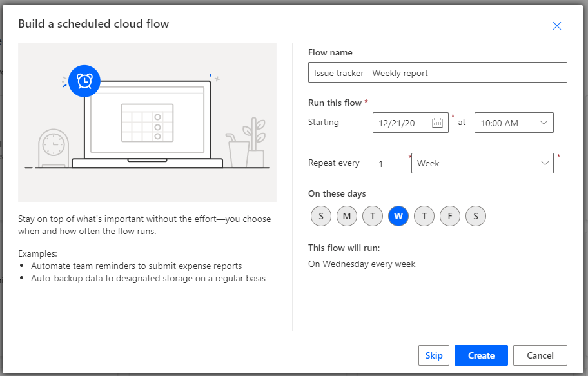Deselect Wednesday from the schedule days
The height and width of the screenshot is (376, 588).
pyautogui.click(x=398, y=216)
